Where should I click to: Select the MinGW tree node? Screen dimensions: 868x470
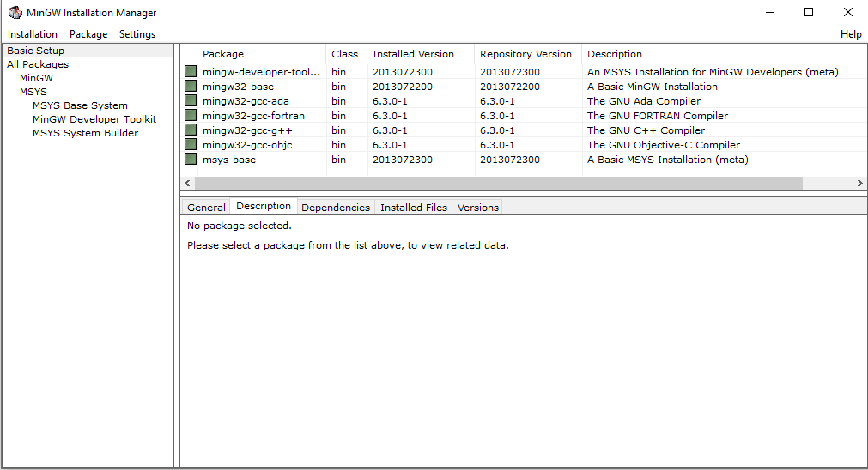(x=37, y=78)
